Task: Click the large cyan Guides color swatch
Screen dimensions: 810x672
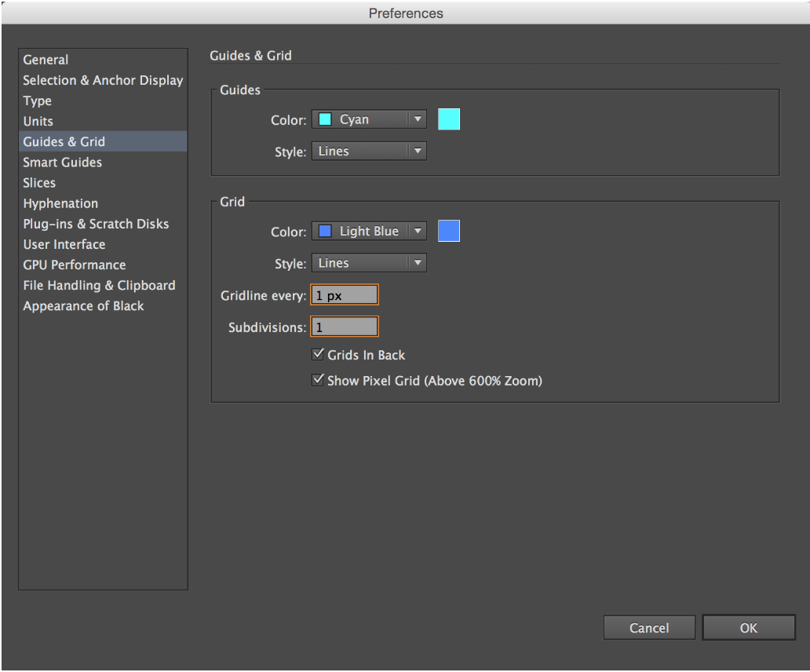Action: tap(449, 119)
